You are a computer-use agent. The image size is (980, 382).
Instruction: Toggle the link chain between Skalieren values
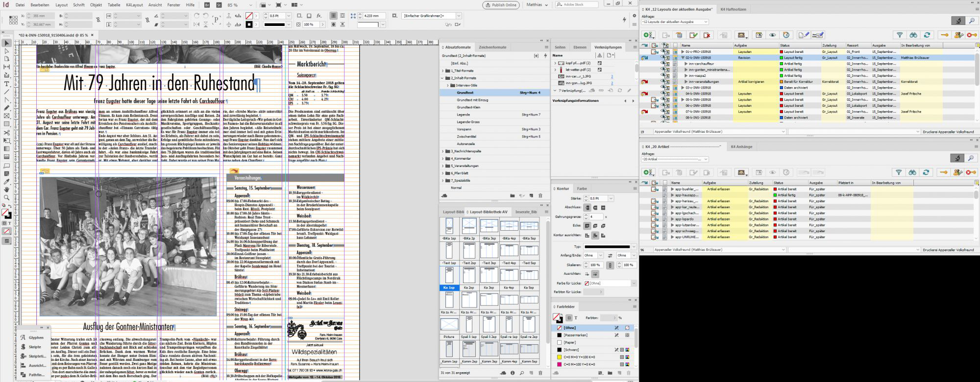click(x=610, y=265)
